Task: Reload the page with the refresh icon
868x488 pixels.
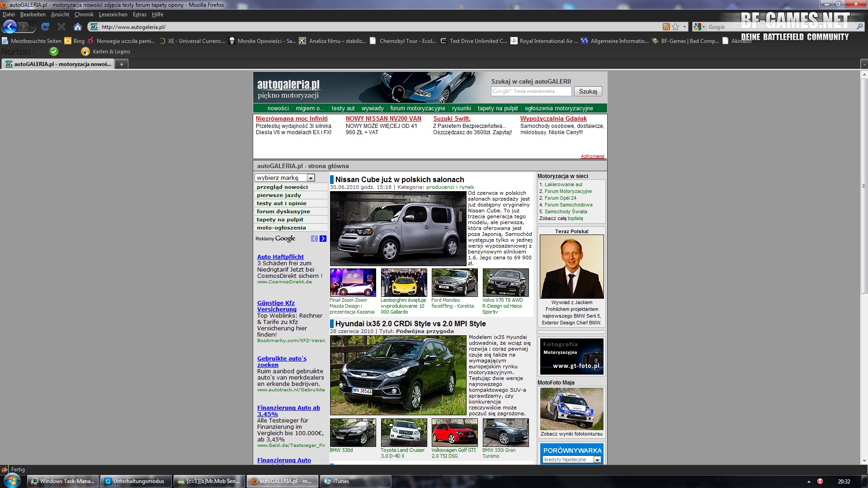Action: (45, 27)
